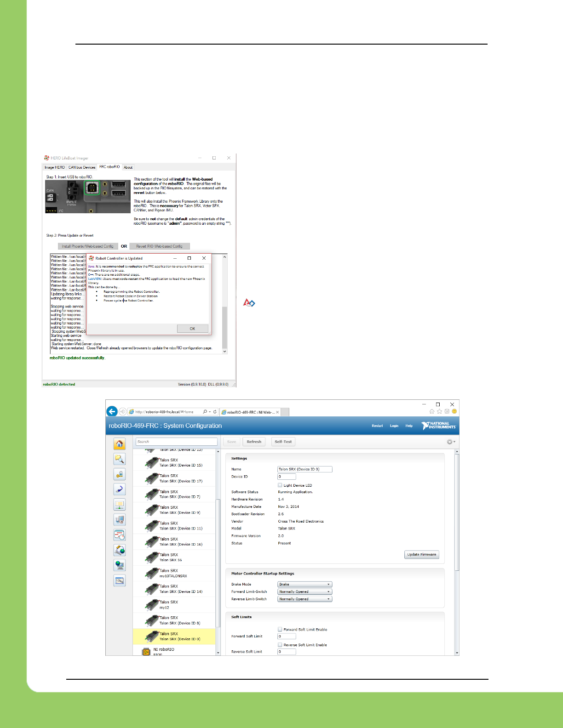The width and height of the screenshot is (563, 728).
Task: Open the Brake Mode dropdown
Action: (304, 584)
